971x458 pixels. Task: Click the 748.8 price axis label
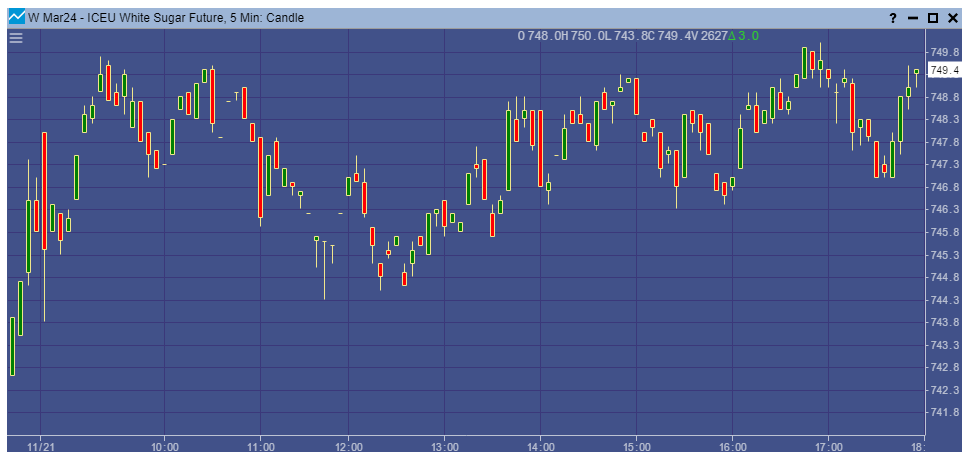944,97
